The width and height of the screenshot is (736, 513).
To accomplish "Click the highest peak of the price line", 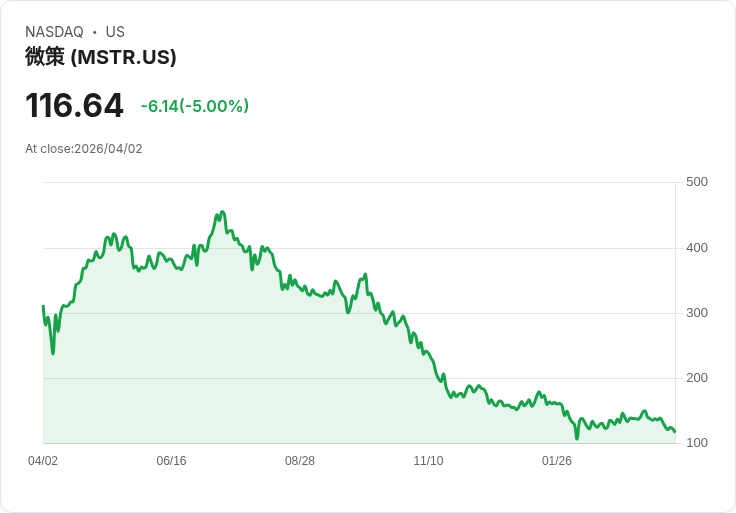I will click(222, 212).
